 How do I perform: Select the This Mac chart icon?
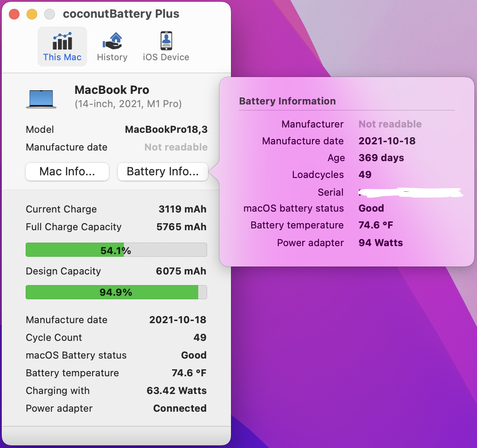point(62,41)
